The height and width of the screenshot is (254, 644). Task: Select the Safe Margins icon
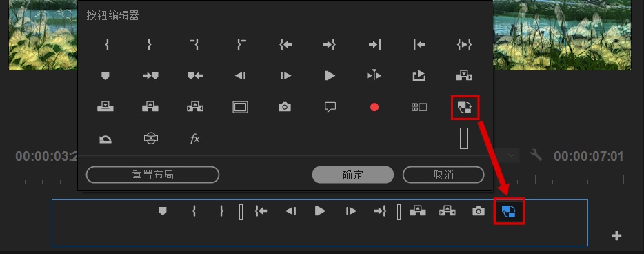coord(240,107)
